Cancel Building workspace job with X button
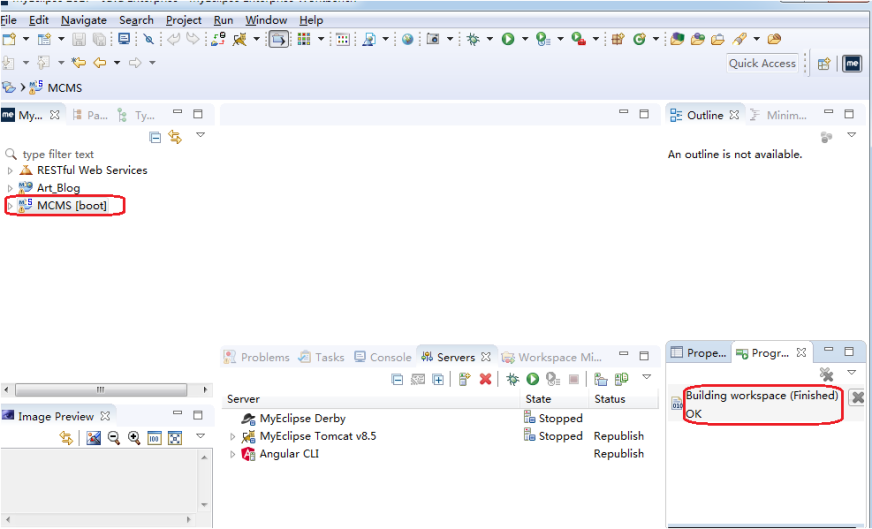This screenshot has height=529, width=872. [858, 397]
